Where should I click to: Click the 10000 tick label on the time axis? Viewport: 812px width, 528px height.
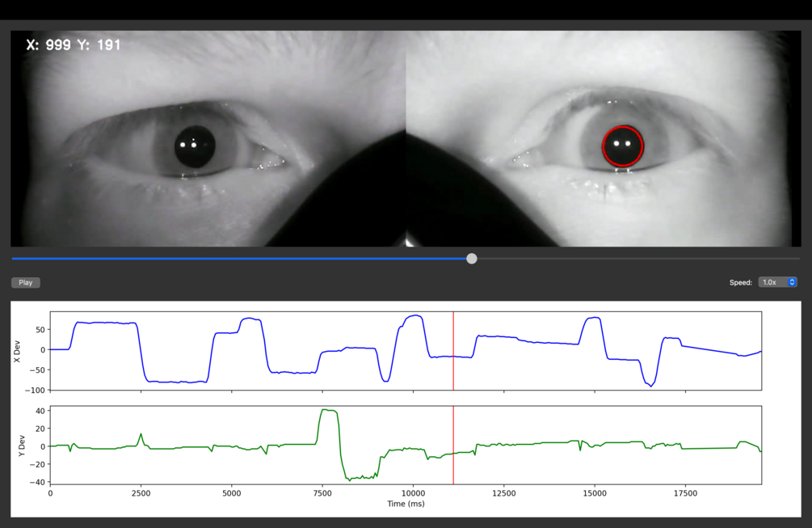413,493
